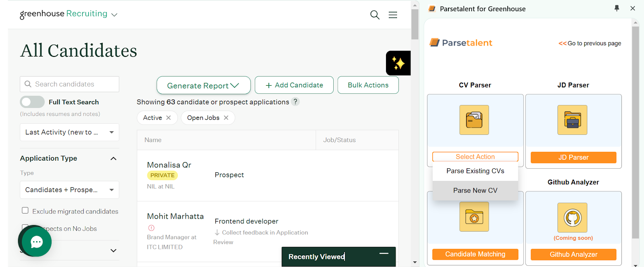Click the Search candidates field
Screen dimensions: 644x267
point(69,84)
